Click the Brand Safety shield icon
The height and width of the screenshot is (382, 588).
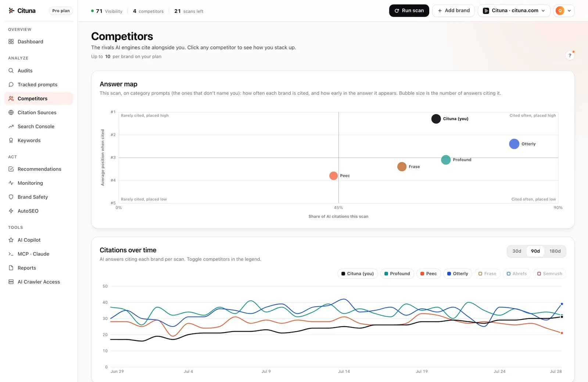point(11,197)
